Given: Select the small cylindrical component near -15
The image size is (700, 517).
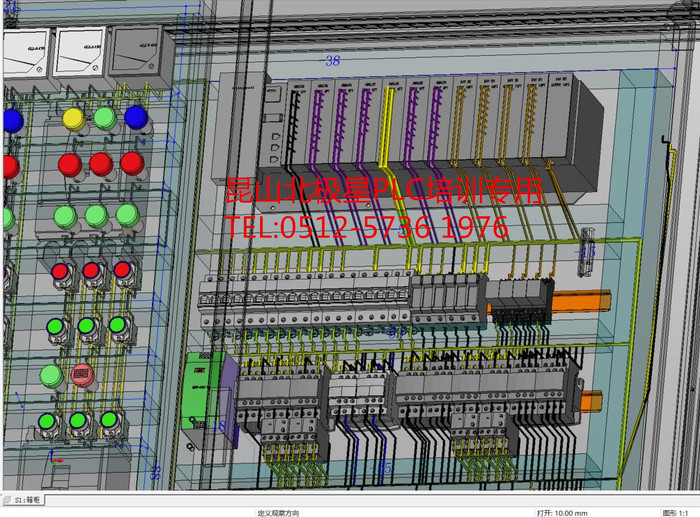Looking at the screenshot, I should pyautogui.click(x=587, y=251).
